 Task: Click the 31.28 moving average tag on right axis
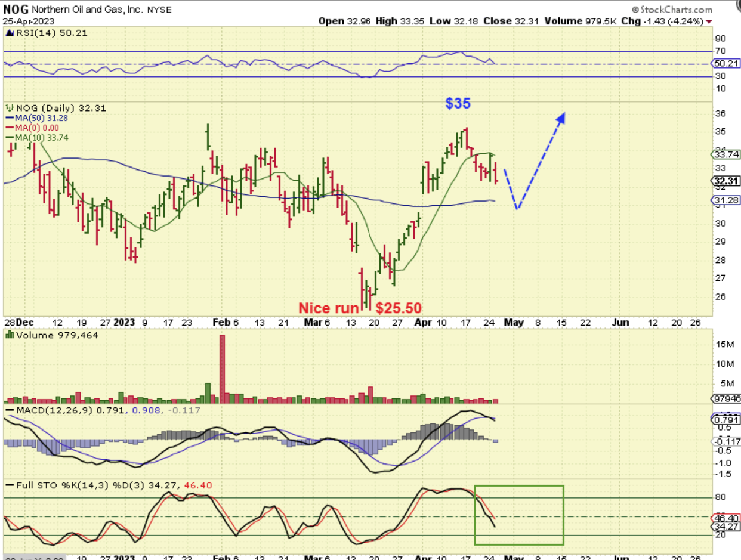click(x=726, y=200)
